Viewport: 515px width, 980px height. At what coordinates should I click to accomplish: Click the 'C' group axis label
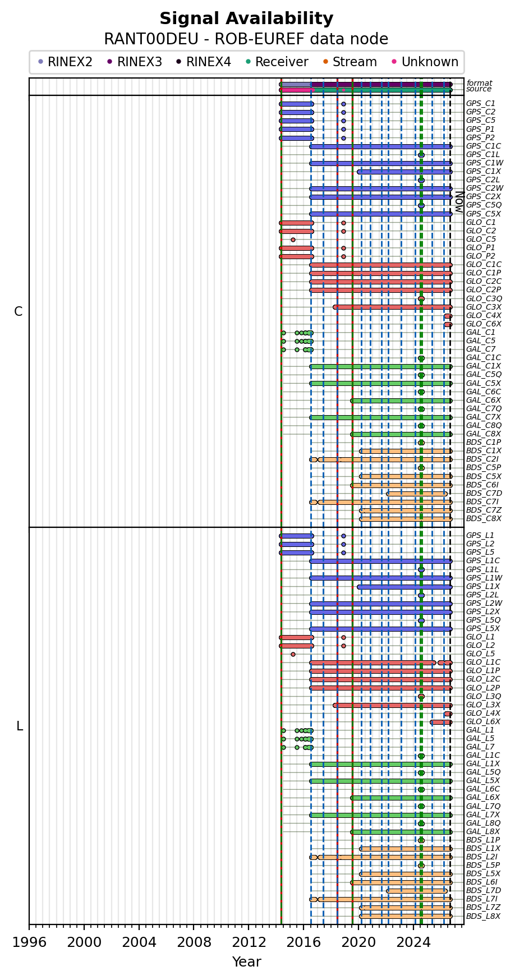point(19,312)
